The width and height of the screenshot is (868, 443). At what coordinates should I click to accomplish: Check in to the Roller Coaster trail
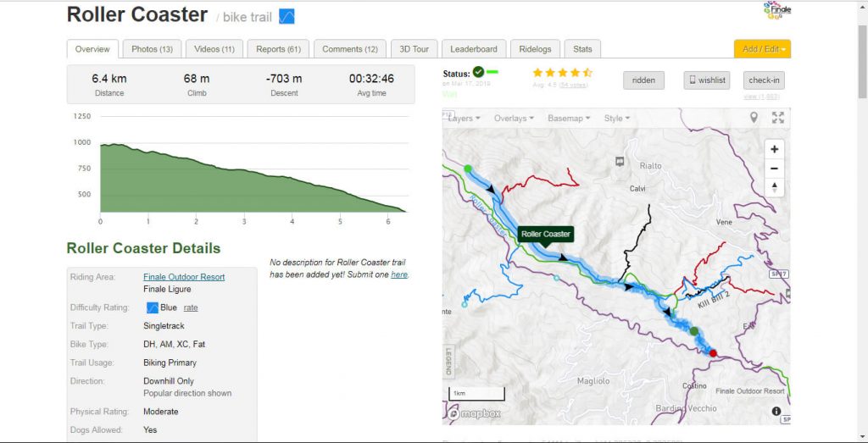point(763,80)
